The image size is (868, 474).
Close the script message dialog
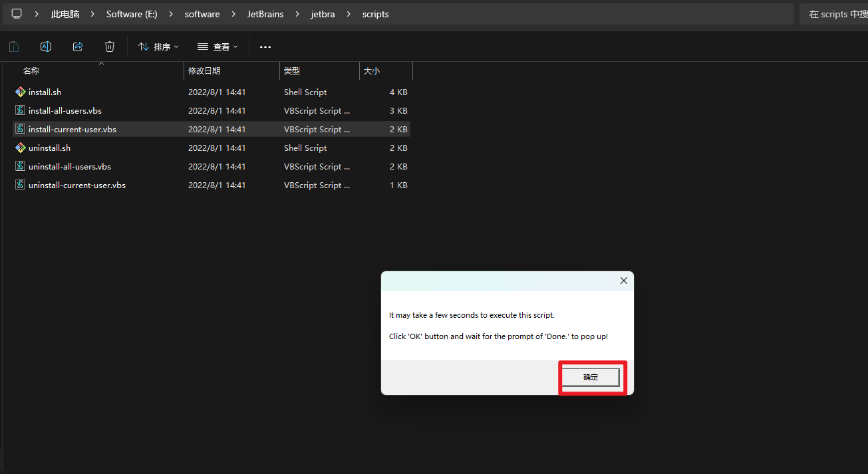pos(624,281)
